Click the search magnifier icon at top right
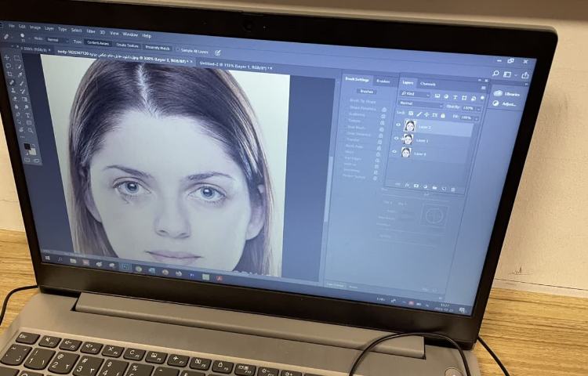 point(495,73)
